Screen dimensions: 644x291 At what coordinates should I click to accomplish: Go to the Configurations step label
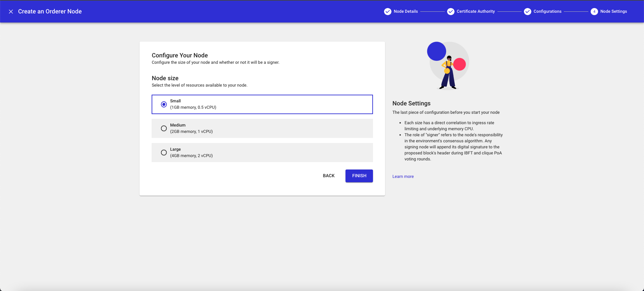547,11
